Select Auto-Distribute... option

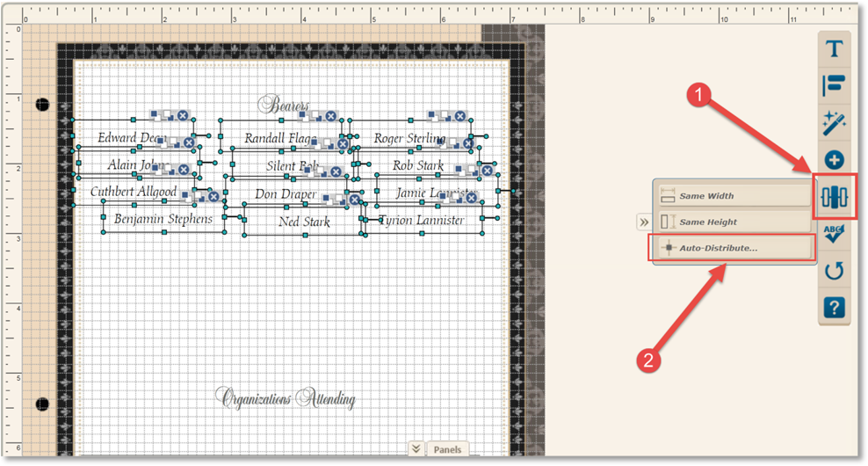[x=734, y=249]
